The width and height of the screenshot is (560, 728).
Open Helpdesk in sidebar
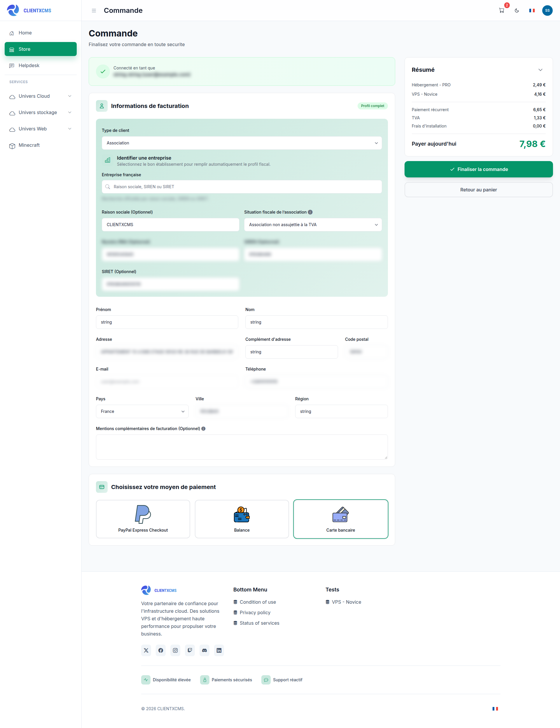pos(41,65)
